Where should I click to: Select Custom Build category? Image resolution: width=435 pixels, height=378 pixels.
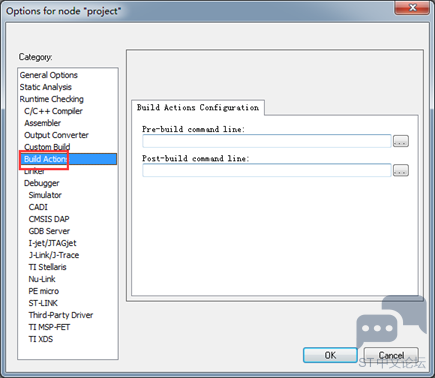click(x=47, y=147)
